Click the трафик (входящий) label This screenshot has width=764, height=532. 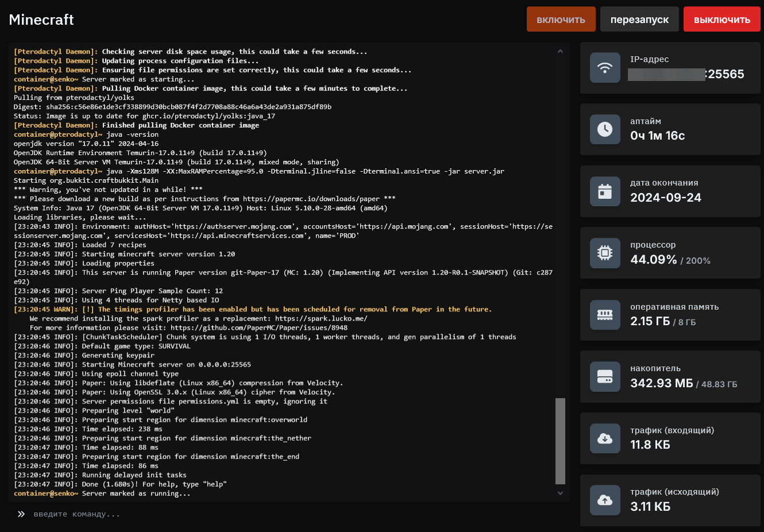(x=672, y=430)
